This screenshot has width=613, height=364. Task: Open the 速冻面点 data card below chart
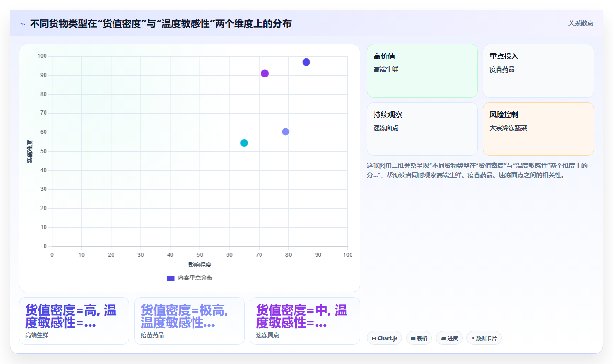305,321
